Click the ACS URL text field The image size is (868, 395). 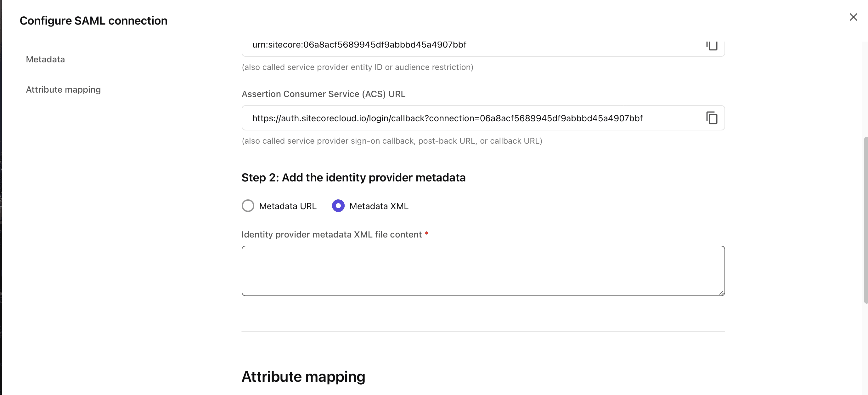472,118
